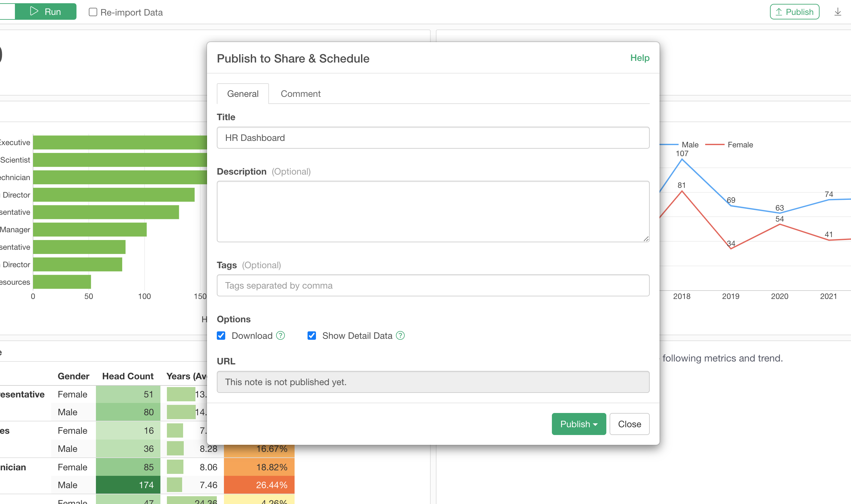This screenshot has height=504, width=851.
Task: Click the Show Detail Data help icon
Action: point(400,336)
